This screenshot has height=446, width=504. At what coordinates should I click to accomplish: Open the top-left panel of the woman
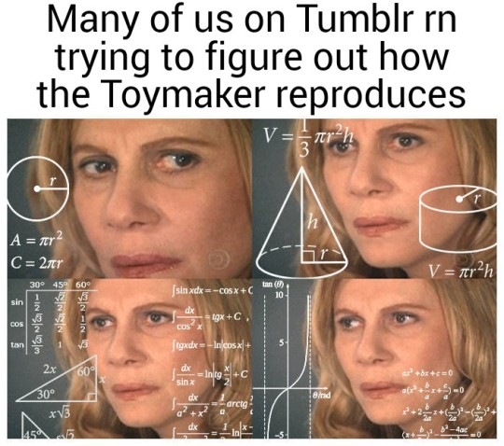130,198
